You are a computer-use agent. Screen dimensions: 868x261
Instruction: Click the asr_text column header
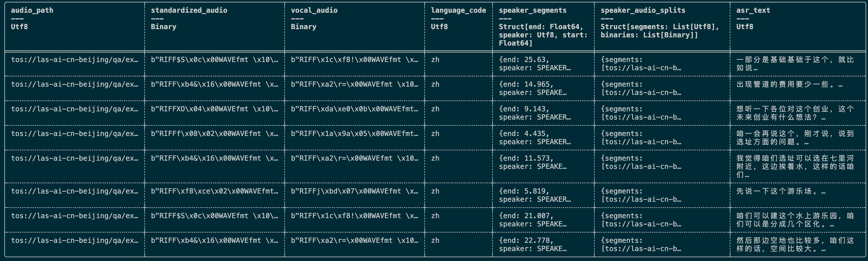[x=753, y=10]
